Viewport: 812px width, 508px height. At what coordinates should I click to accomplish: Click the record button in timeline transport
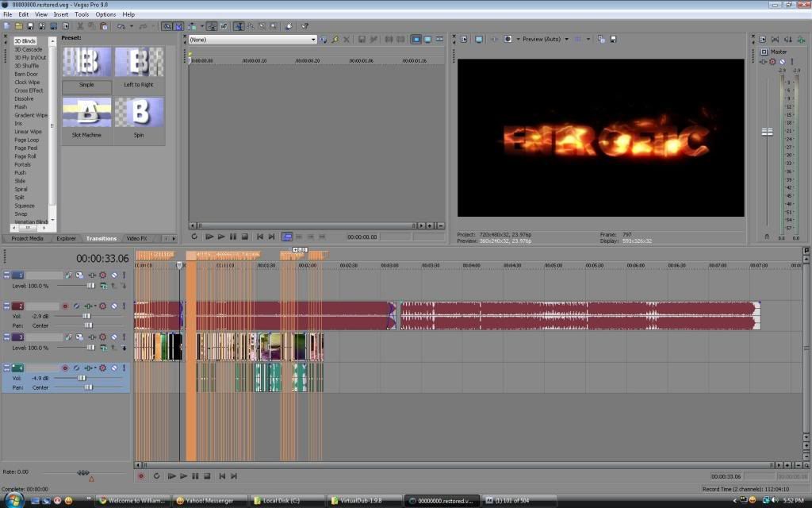[141, 476]
